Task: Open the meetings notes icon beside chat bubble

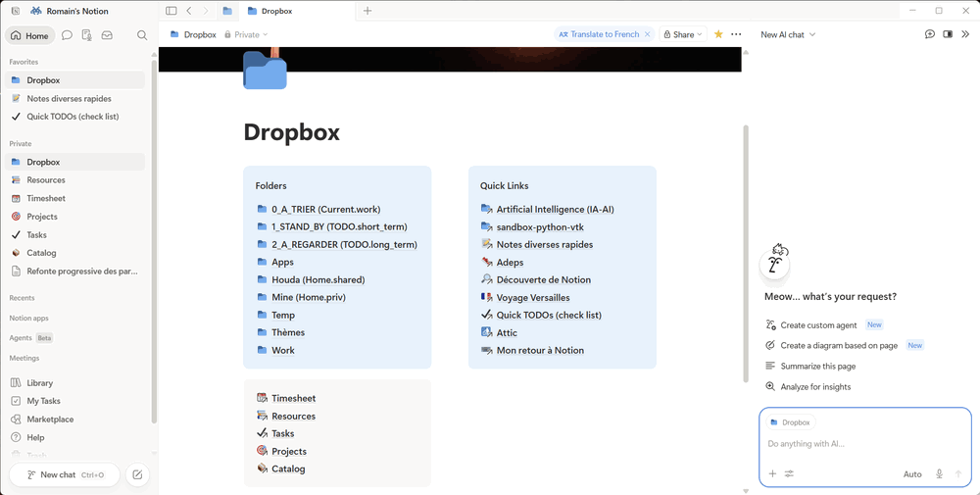Action: coord(87,35)
